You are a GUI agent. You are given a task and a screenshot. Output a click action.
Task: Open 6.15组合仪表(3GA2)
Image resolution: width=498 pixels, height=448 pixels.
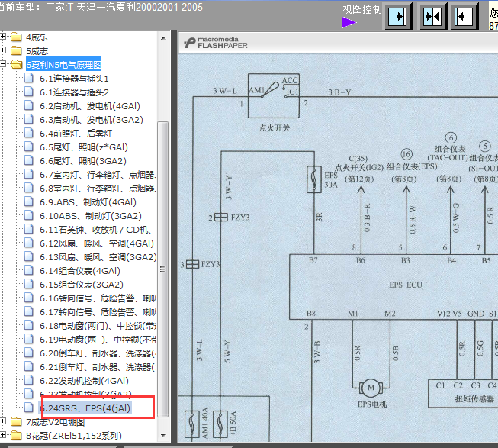(82, 285)
